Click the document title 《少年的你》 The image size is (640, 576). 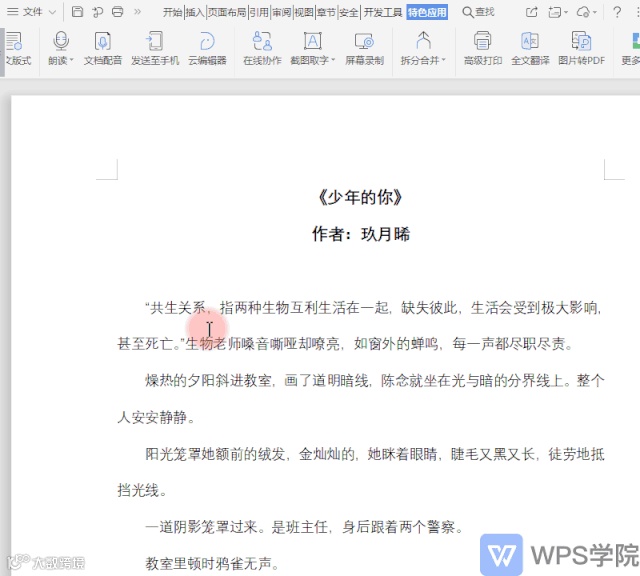click(x=360, y=198)
